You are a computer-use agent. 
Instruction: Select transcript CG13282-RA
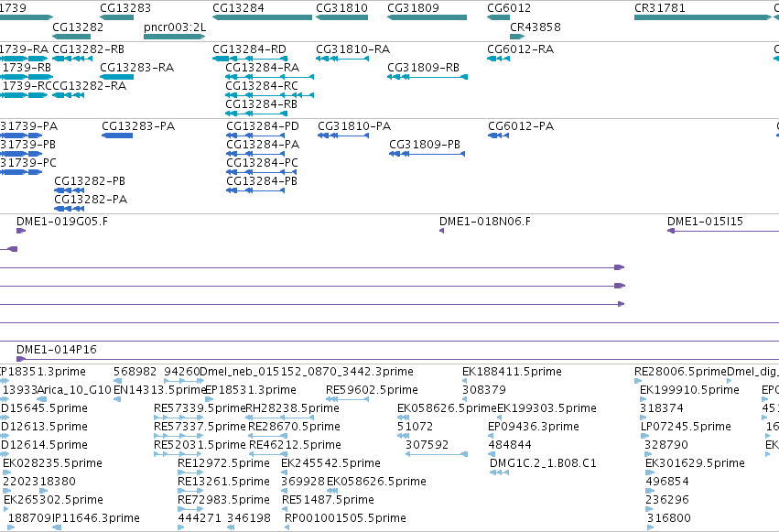tap(68, 95)
